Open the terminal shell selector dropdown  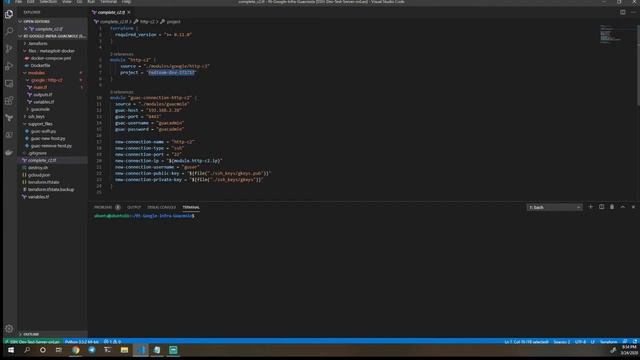point(554,207)
